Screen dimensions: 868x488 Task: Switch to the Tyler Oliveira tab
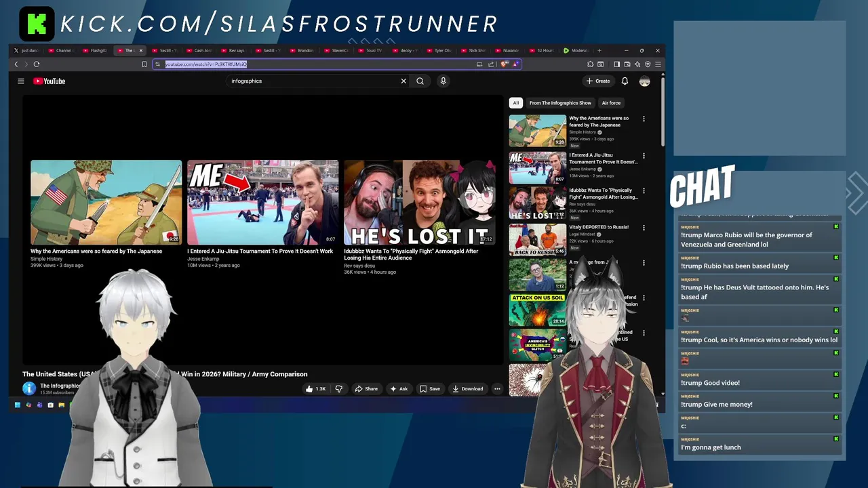point(441,50)
